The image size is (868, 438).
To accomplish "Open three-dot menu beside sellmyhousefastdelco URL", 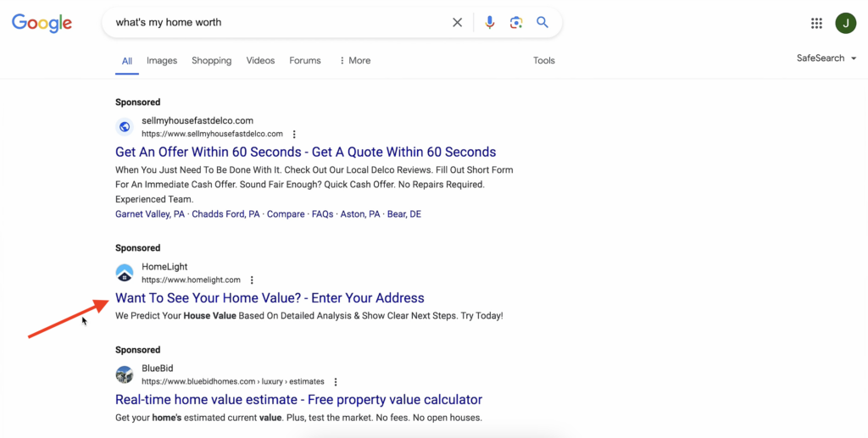I will click(294, 134).
